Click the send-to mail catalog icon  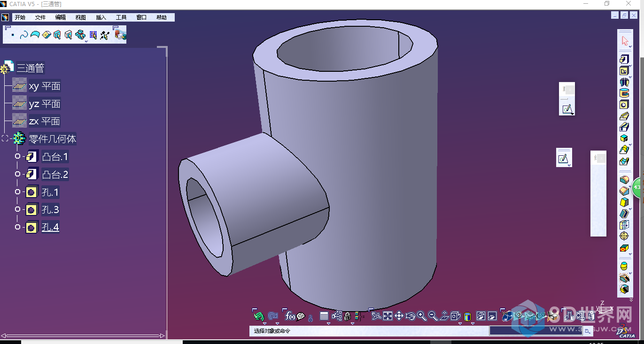[x=120, y=35]
